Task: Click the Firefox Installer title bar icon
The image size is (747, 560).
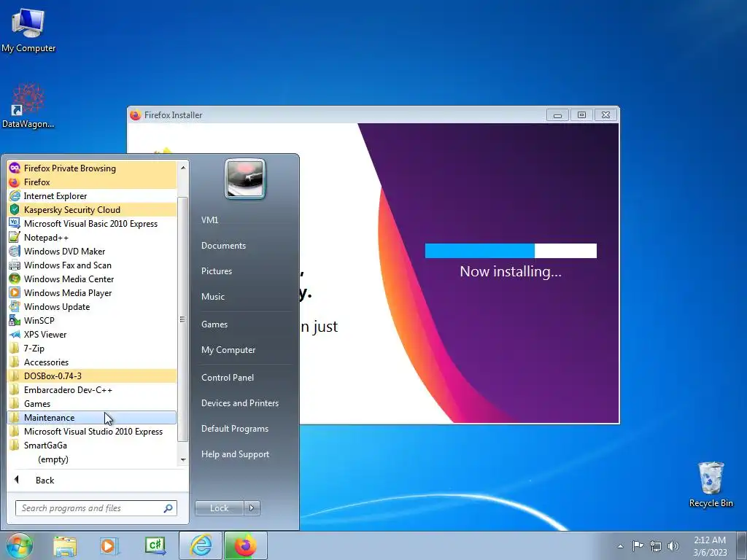Action: 136,114
